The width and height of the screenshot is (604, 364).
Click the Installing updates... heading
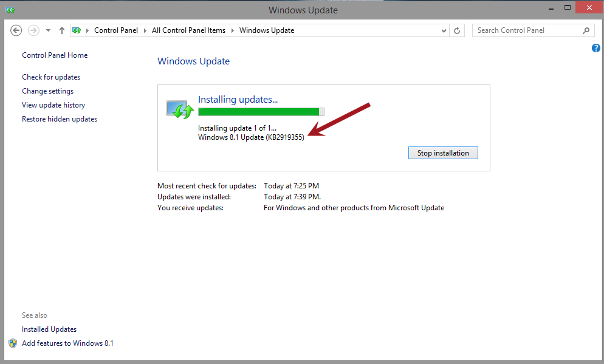point(238,100)
